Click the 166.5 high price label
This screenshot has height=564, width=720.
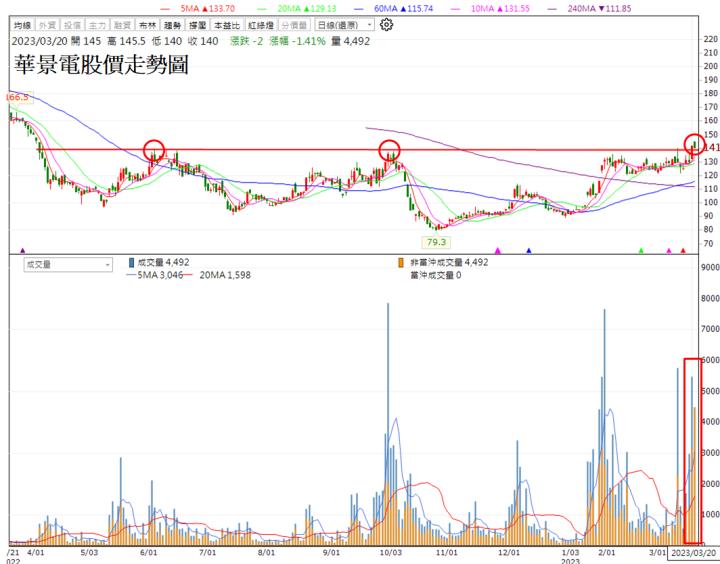[x=17, y=97]
